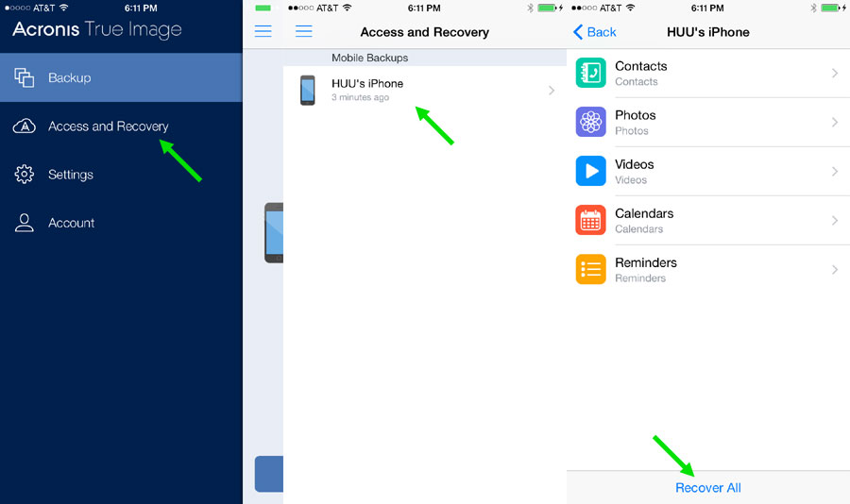The image size is (850, 504).
Task: Tap hamburger menu on the partially hidden screen
Action: 263,31
